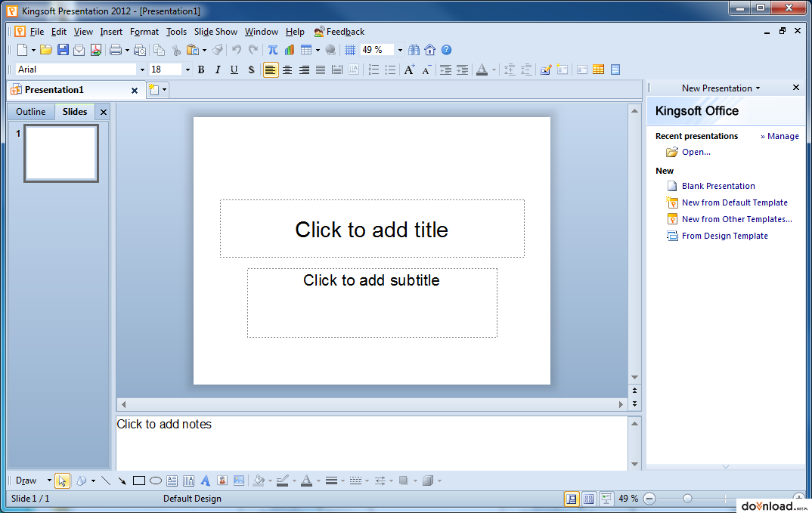Screen dimensions: 812x513
Task: Choose New from Other Templates
Action: [737, 219]
